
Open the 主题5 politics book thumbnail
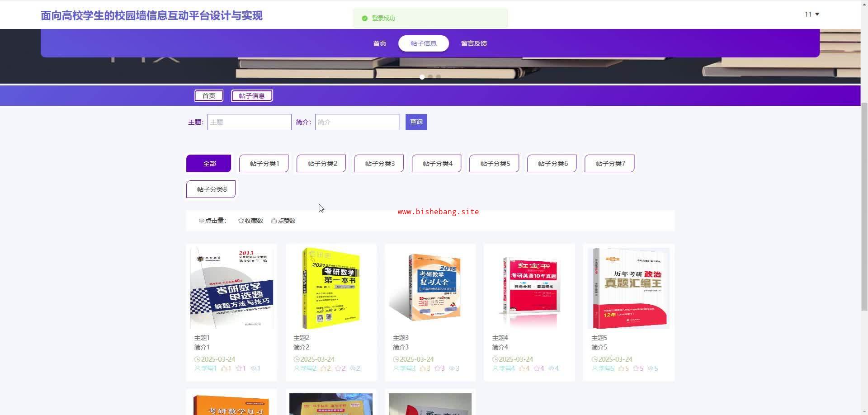click(628, 288)
